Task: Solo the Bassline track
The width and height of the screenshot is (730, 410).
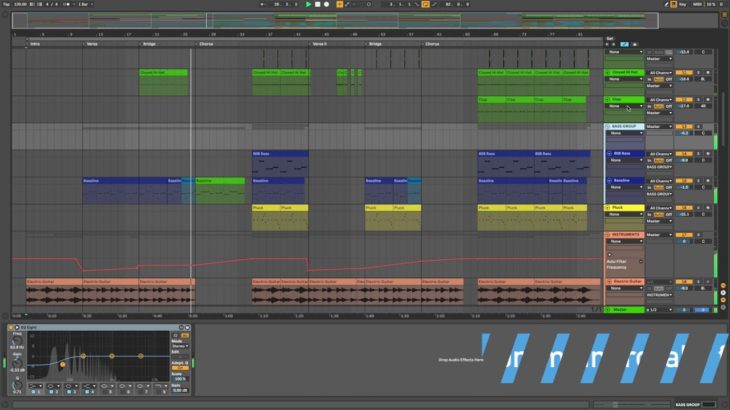Action: pos(698,181)
